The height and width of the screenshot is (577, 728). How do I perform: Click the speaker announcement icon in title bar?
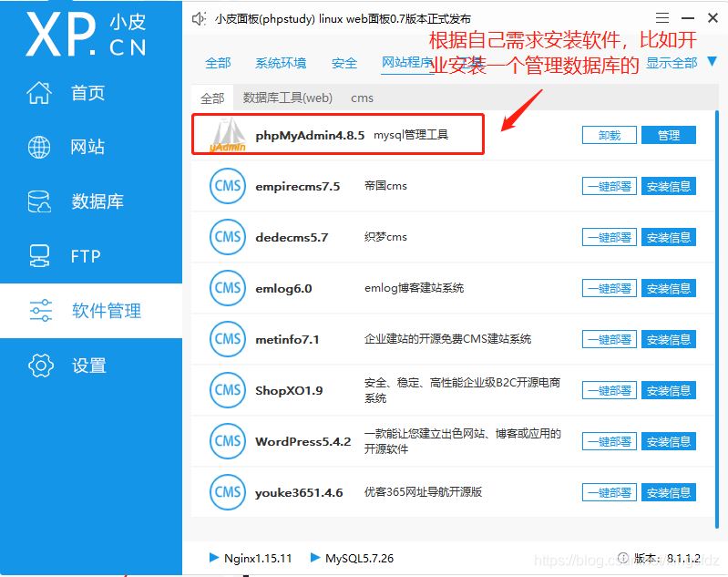tap(200, 18)
